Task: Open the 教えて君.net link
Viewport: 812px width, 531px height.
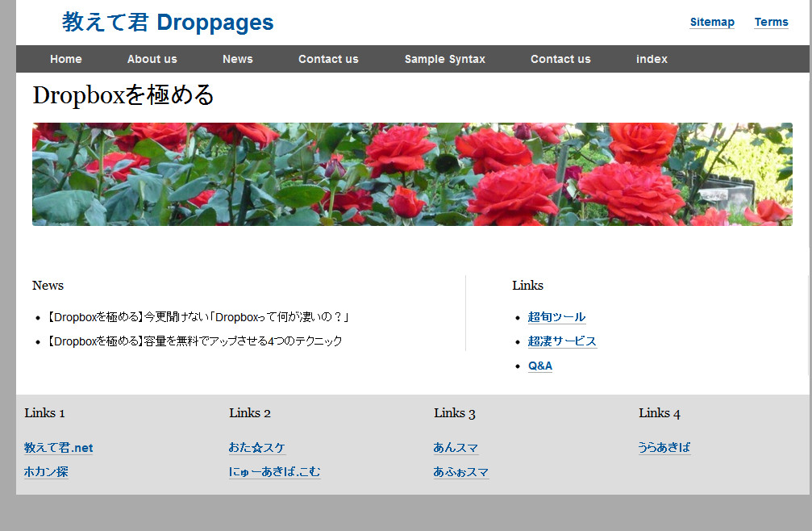Action: pyautogui.click(x=59, y=448)
